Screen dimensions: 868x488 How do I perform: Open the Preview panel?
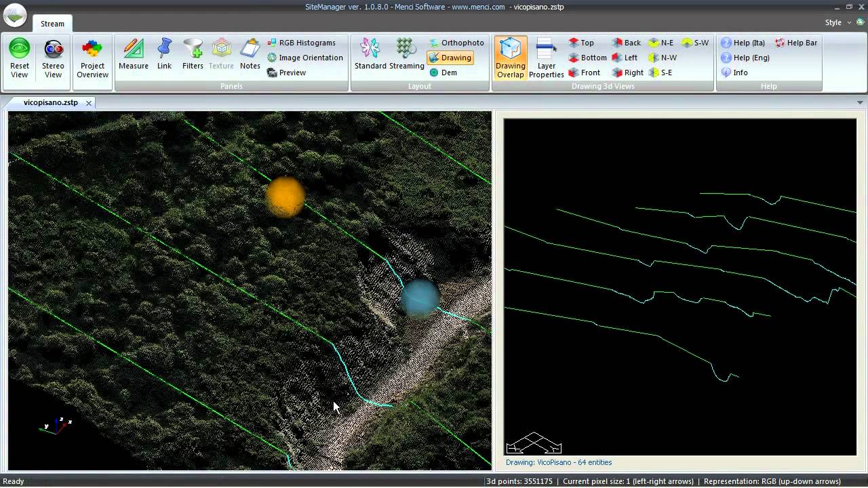[286, 73]
